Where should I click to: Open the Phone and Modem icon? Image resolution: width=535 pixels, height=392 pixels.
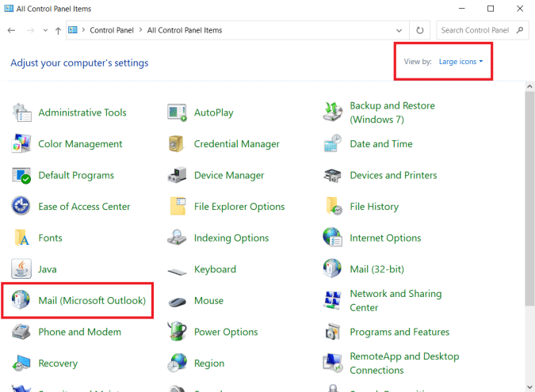pos(21,331)
